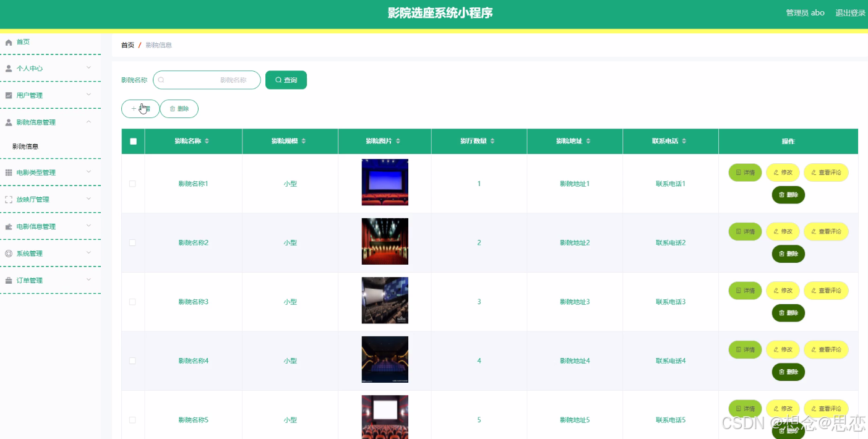Expand the 电影信息管理 chevron

tap(88, 226)
